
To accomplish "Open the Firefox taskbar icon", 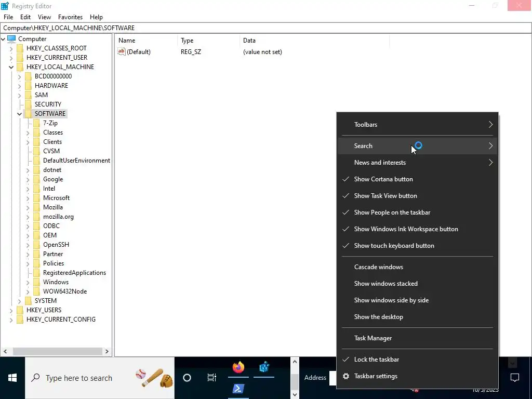I will (238, 367).
